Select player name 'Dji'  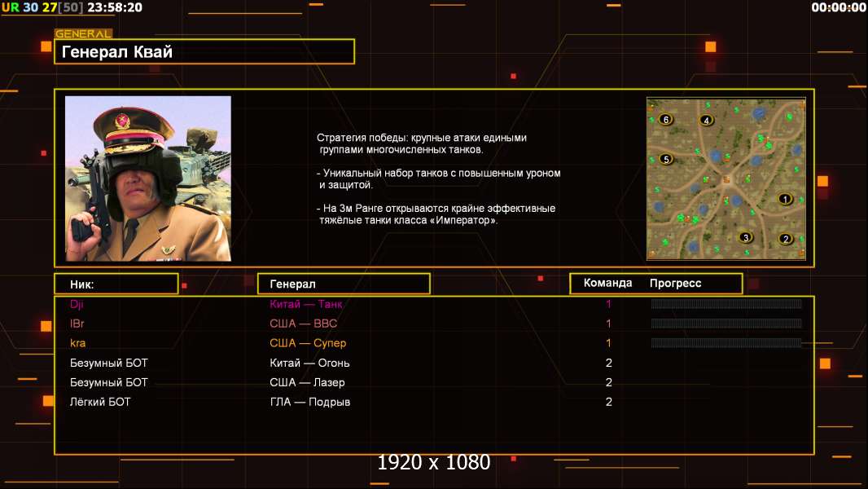[x=77, y=304]
